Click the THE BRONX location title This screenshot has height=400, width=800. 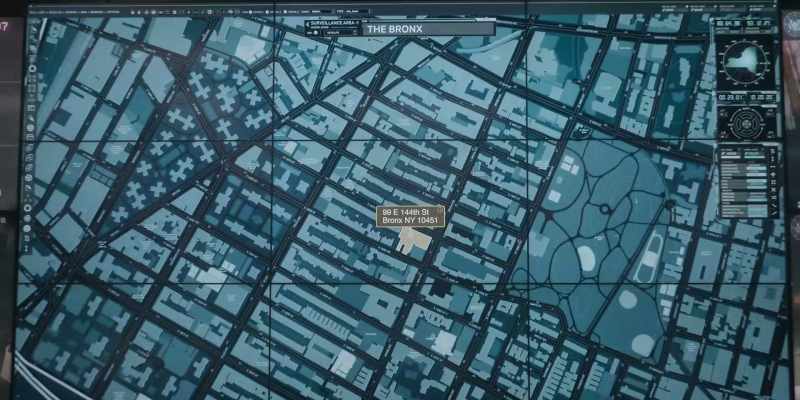click(x=395, y=29)
